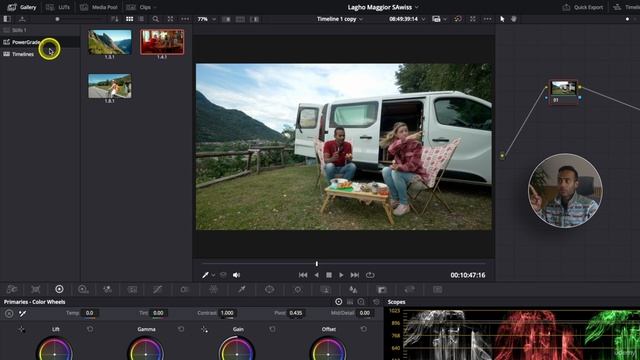This screenshot has height=360, width=640.
Task: Open the HDR wheels palette
Action: [83, 289]
